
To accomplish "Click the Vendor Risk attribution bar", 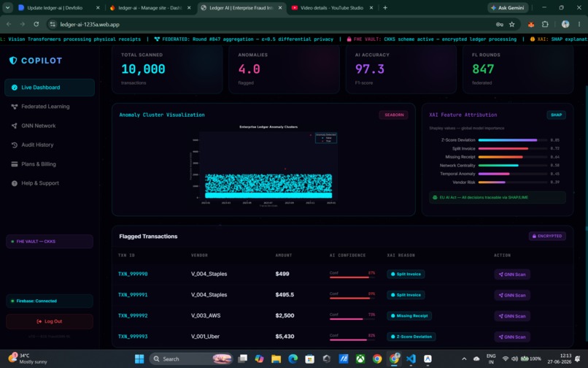I will [512, 183].
